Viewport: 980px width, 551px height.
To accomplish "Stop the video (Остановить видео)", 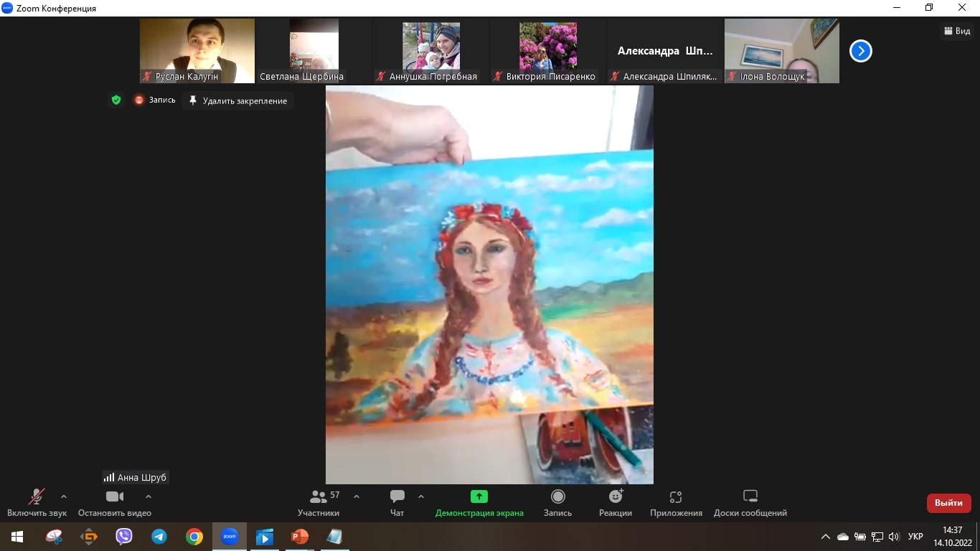I will pos(114,502).
